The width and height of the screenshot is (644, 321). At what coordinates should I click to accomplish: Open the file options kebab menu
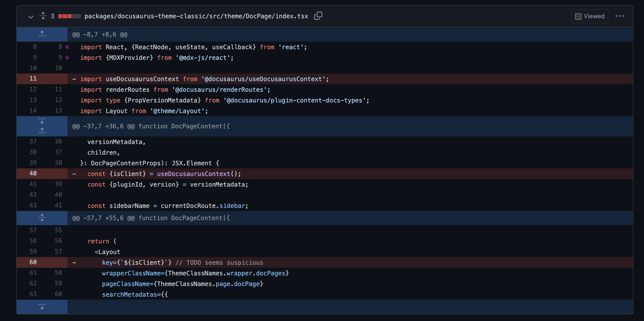620,16
